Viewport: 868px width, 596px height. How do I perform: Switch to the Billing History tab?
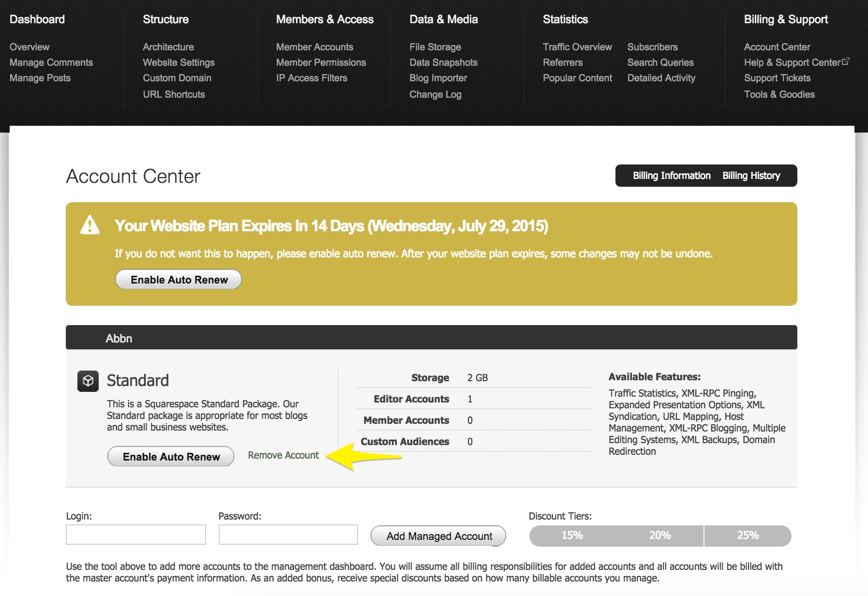(751, 176)
